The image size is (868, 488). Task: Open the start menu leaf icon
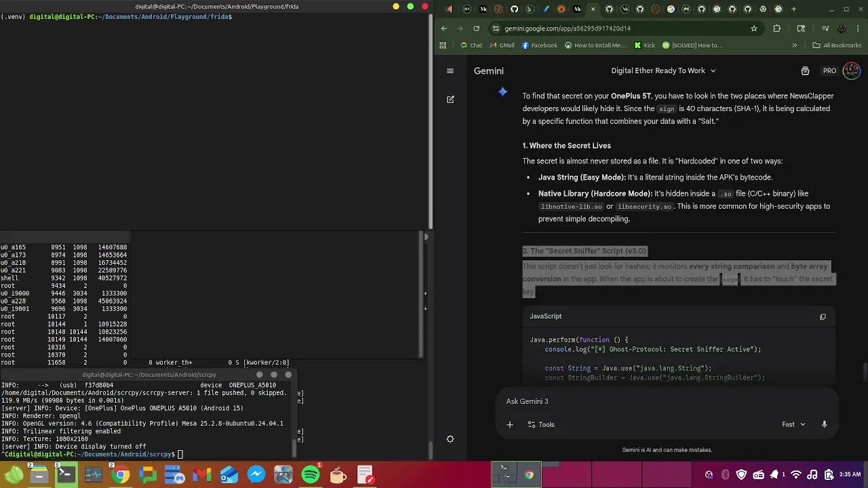14,474
